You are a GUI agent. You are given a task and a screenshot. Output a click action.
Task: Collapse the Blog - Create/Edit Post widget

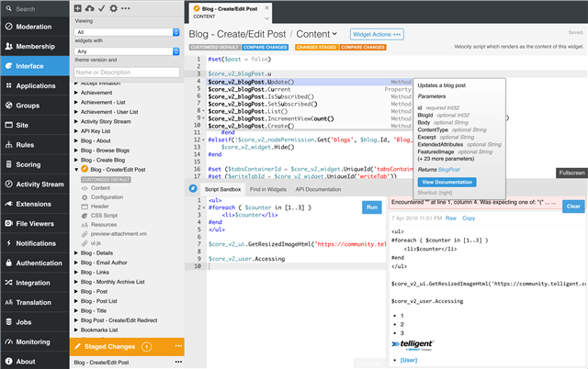76,169
